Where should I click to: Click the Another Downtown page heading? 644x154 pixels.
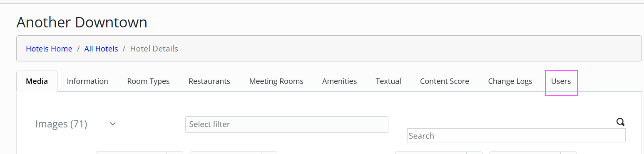(x=82, y=22)
